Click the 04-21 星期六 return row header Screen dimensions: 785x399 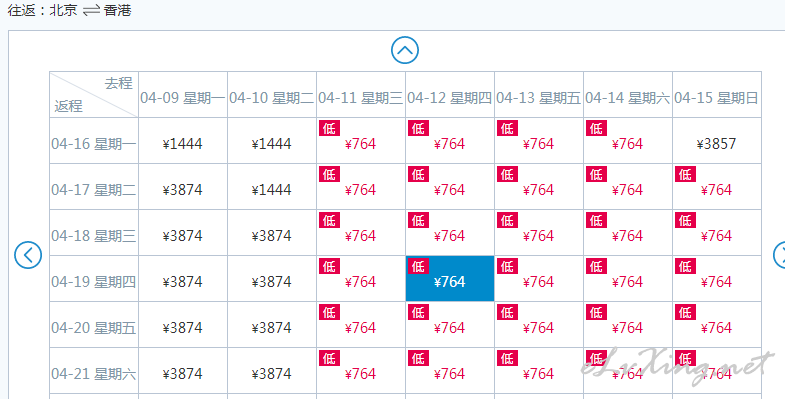point(94,374)
